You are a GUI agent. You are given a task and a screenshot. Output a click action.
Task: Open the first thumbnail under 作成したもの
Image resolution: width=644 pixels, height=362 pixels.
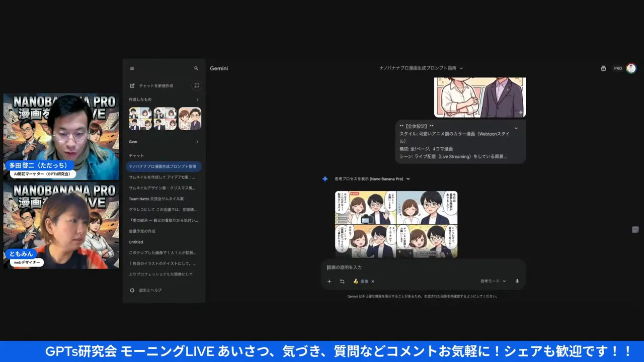(140, 118)
